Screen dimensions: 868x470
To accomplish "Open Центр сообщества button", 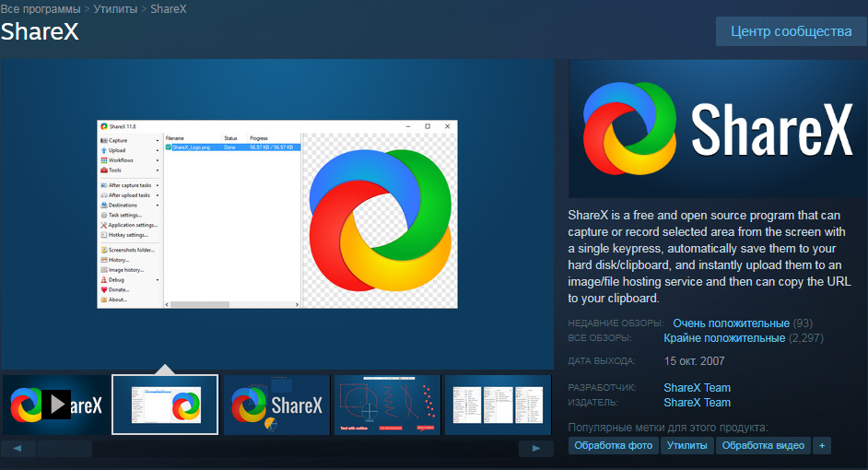I will pyautogui.click(x=791, y=31).
